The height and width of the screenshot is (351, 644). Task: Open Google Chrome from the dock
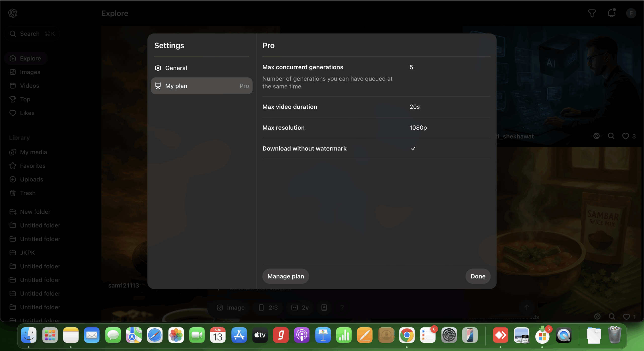click(x=407, y=335)
